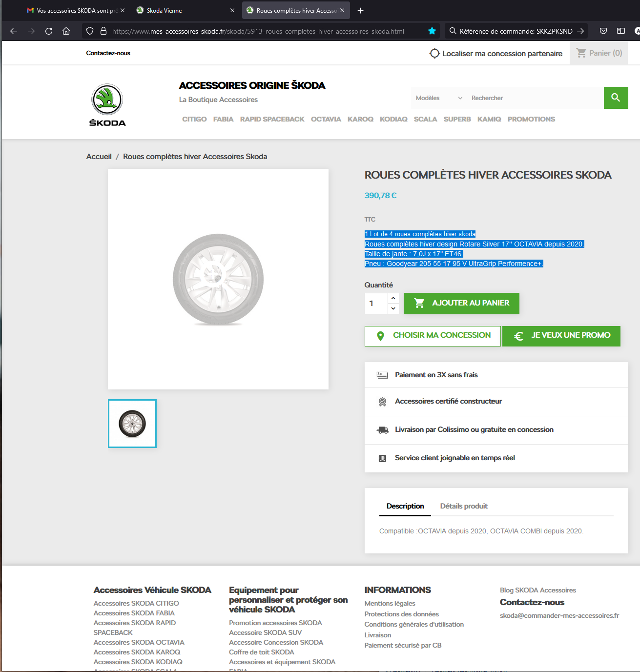This screenshot has width=640, height=672.
Task: Click the search bar magnifier icon
Action: click(453, 31)
